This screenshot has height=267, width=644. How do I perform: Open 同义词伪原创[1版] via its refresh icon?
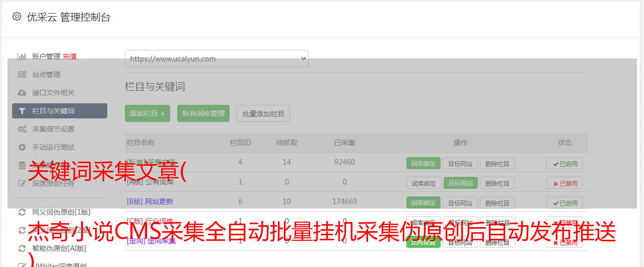(x=22, y=212)
